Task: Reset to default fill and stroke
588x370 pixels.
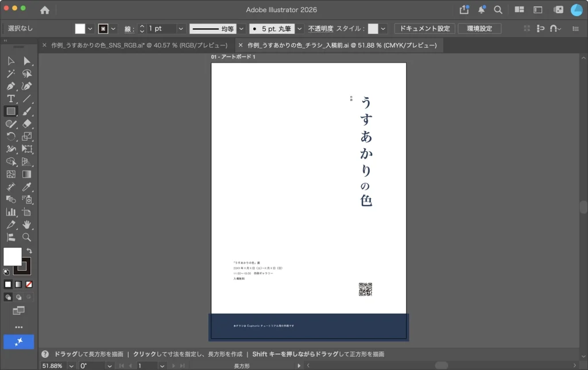Action: point(6,272)
